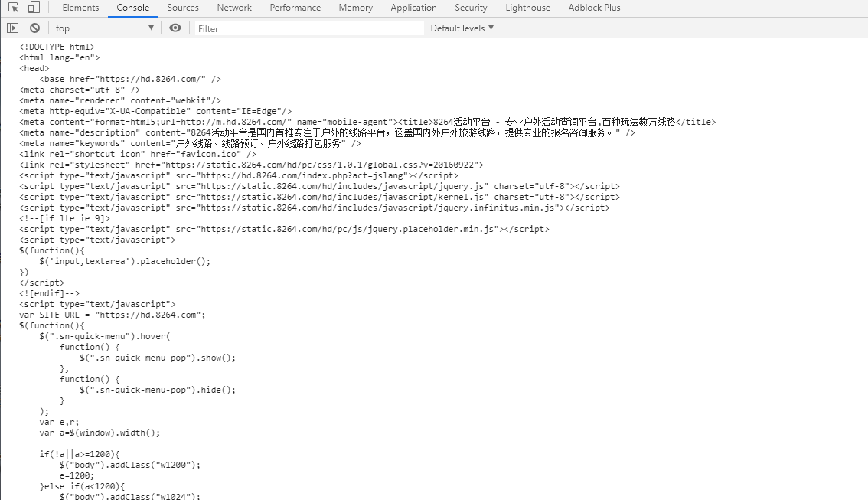The height and width of the screenshot is (500, 868).
Task: Click the '<!DOCTYPE html>' line
Action: (57, 47)
